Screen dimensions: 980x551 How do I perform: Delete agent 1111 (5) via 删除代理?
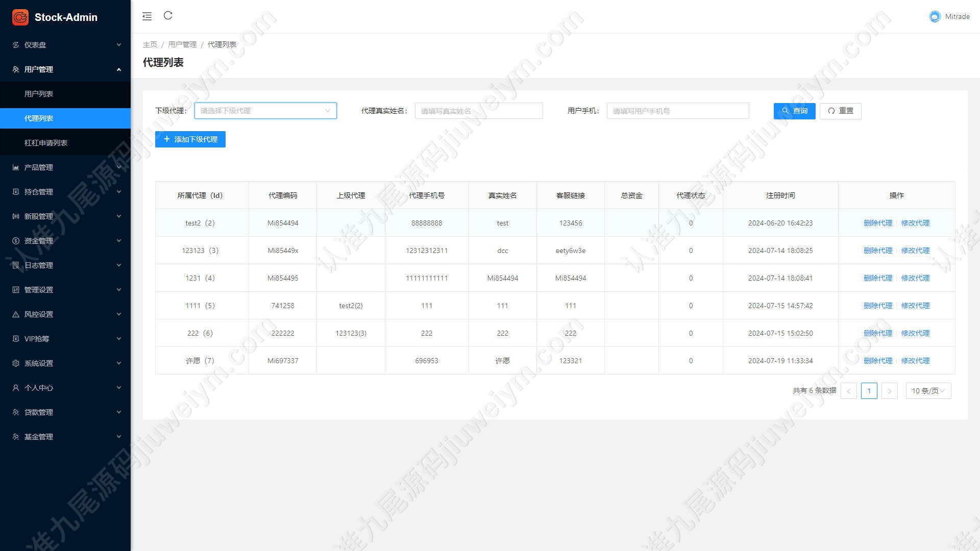point(878,306)
